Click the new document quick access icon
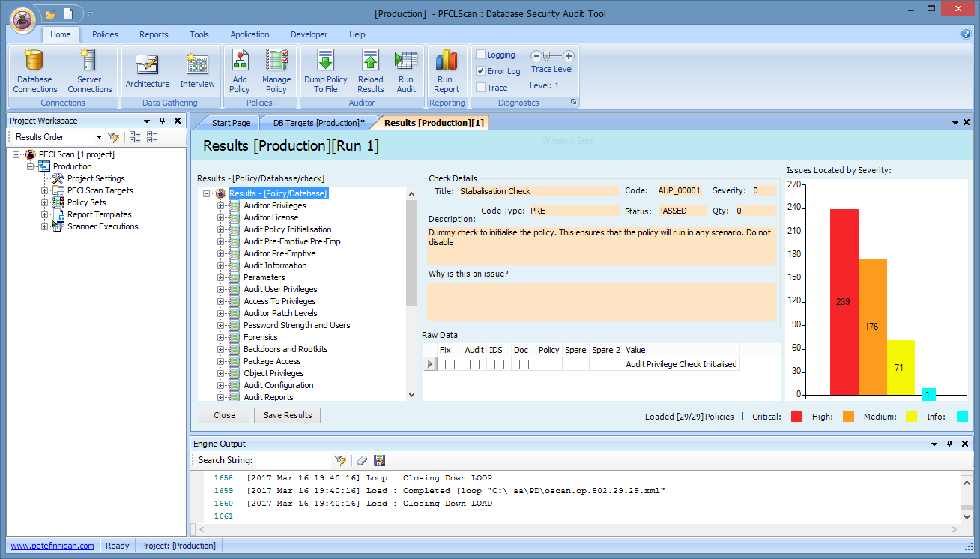The width and height of the screenshot is (980, 559). tap(69, 13)
